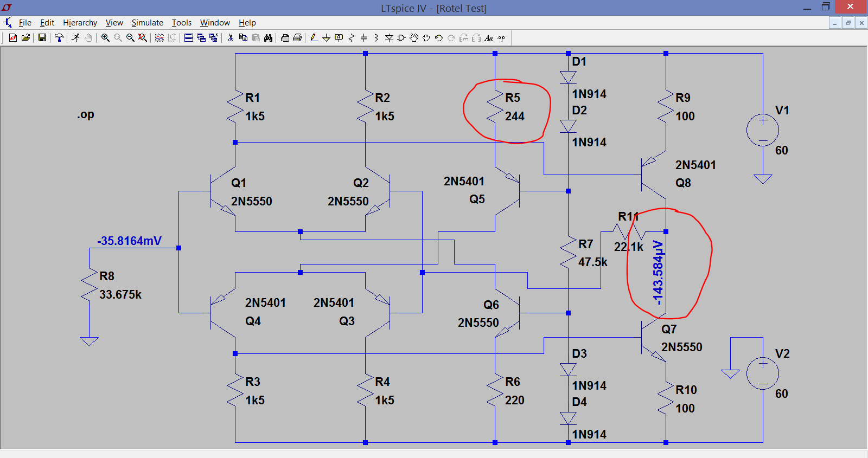The height and width of the screenshot is (458, 868).
Task: Open the Window menu
Action: point(215,23)
